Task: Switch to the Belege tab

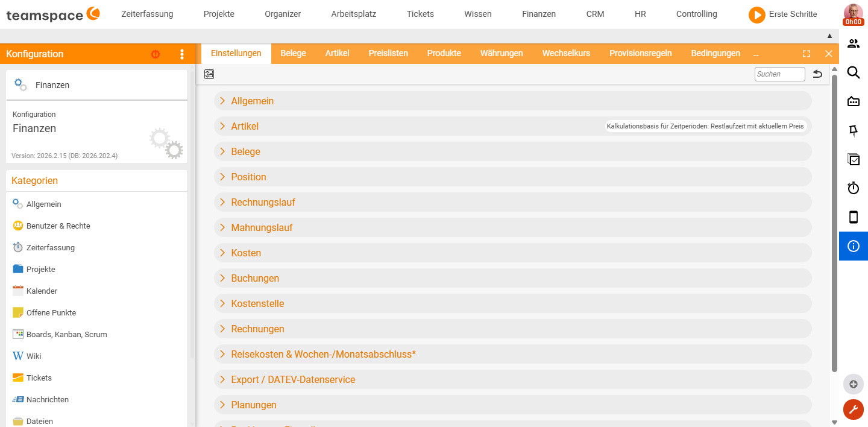Action: (x=293, y=53)
